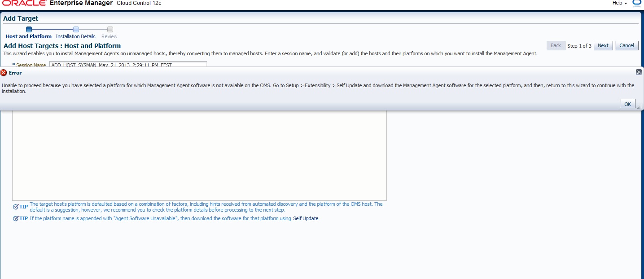Screen dimensions: 644x279
Task: Select the Installation Details step marker
Action: click(x=76, y=30)
